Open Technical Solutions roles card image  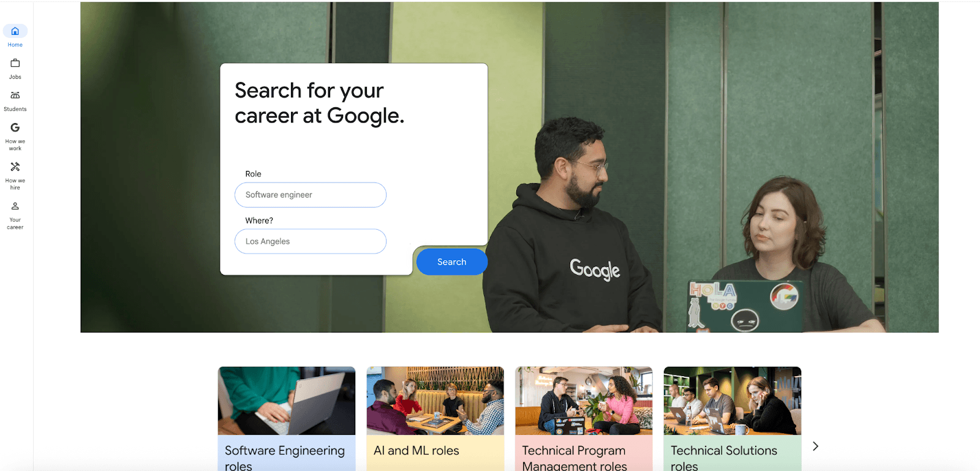(x=733, y=401)
